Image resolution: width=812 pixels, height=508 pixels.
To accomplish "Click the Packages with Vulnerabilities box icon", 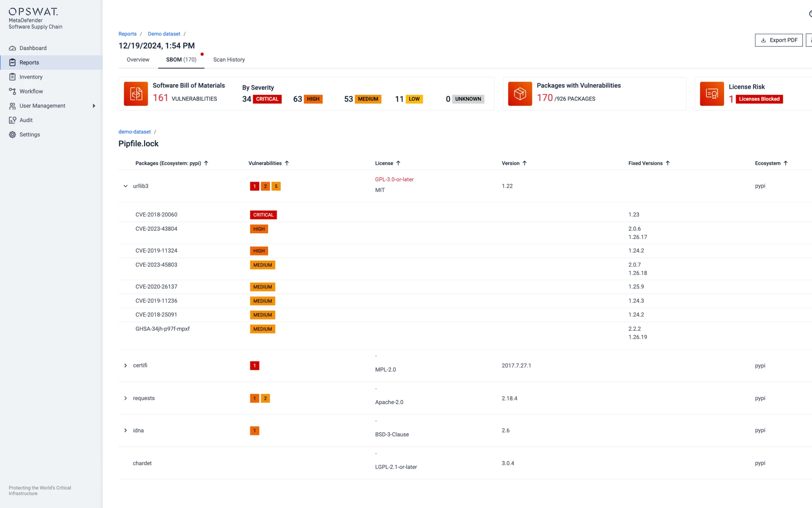I will click(520, 93).
